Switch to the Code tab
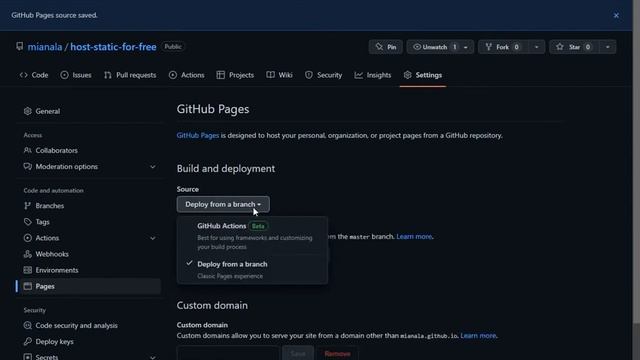Screen dimensions: 640x360 pyautogui.click(x=34, y=75)
